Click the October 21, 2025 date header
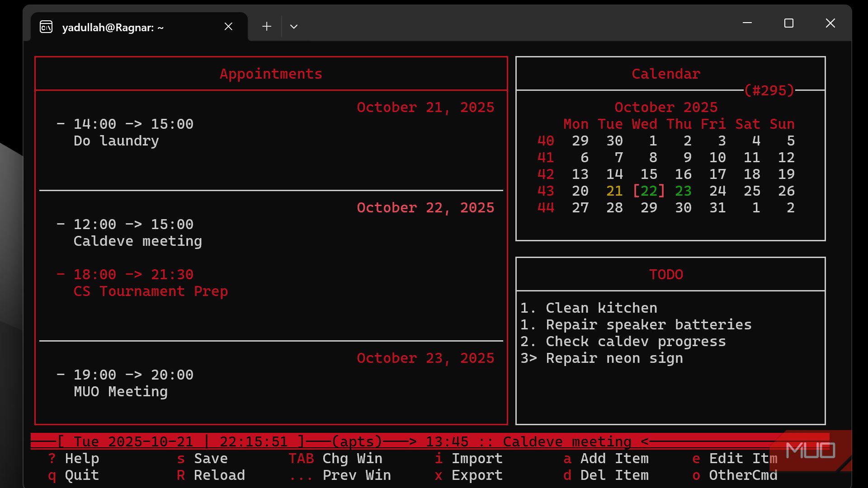Image resolution: width=868 pixels, height=488 pixels. (425, 108)
